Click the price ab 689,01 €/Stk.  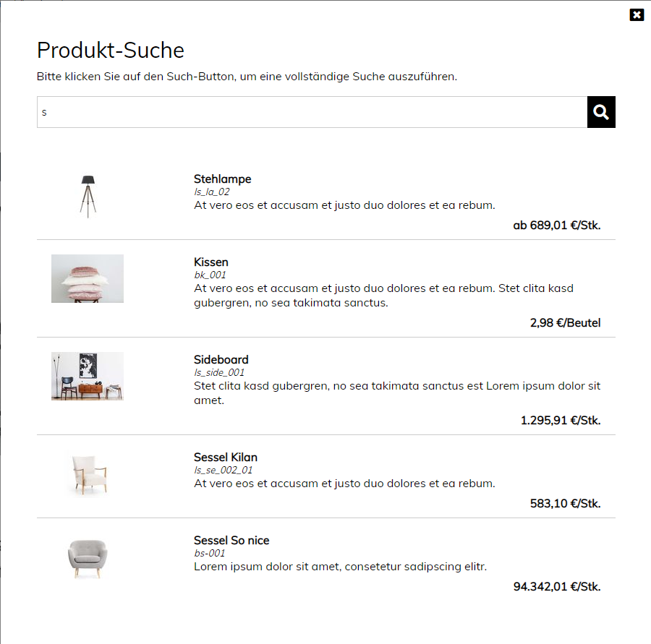(557, 226)
